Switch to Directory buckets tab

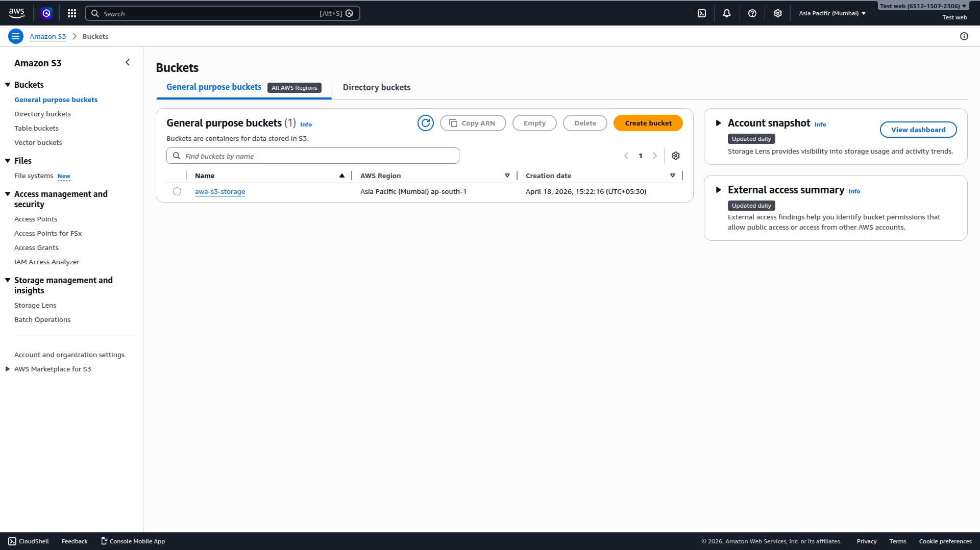377,87
